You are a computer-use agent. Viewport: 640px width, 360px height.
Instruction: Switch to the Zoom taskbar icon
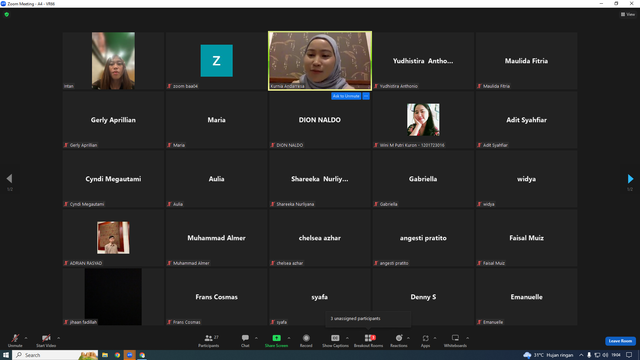point(130,355)
